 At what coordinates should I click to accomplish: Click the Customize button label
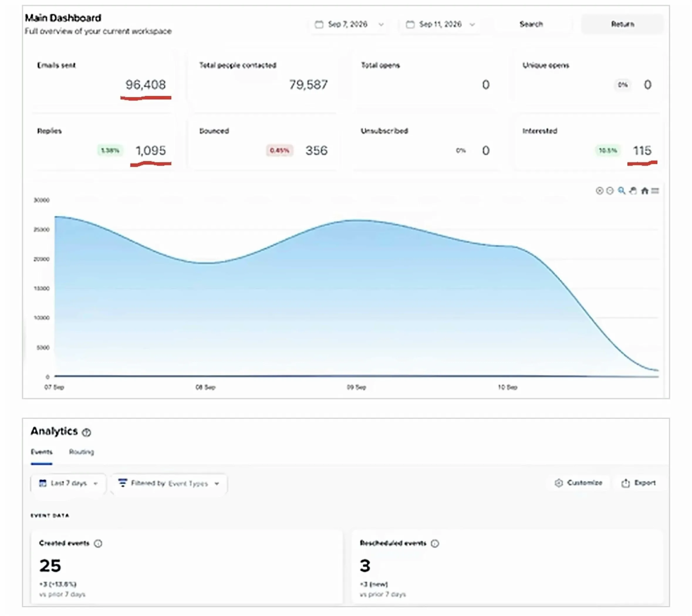[585, 483]
